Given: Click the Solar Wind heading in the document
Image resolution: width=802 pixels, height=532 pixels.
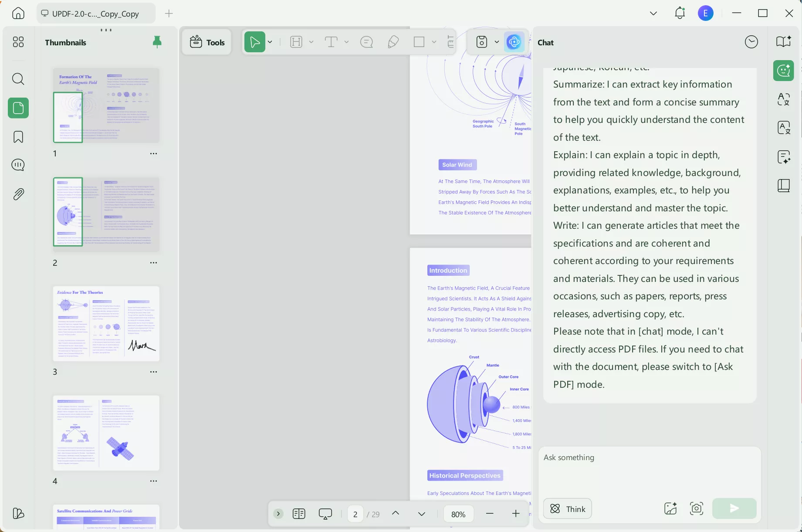Looking at the screenshot, I should tap(457, 165).
